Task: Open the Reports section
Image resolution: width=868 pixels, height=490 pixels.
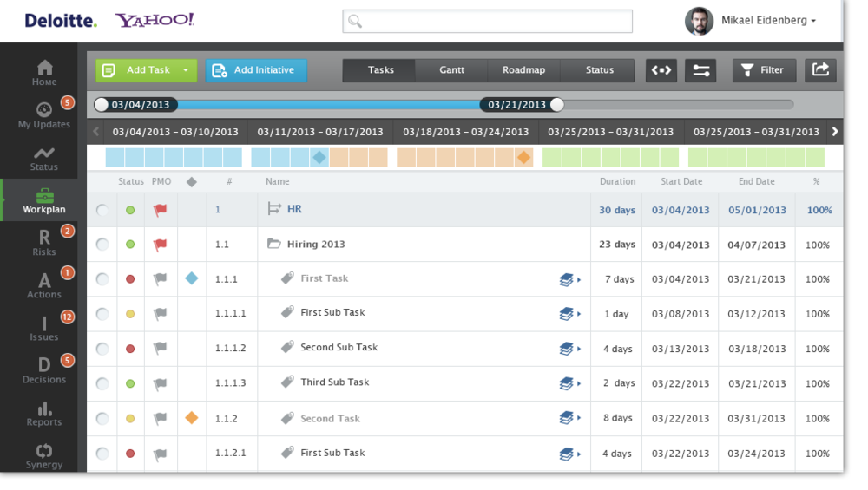Action: (43, 414)
